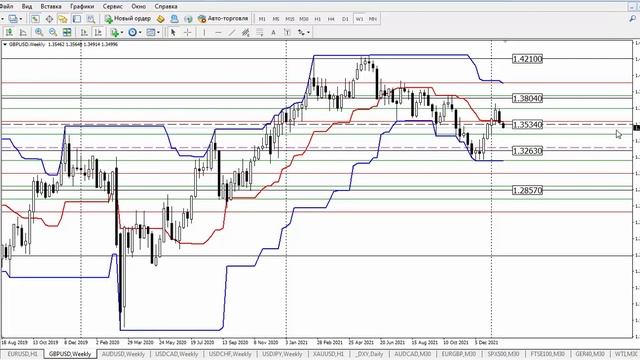Toggle the Terminal panel icon

point(77,19)
